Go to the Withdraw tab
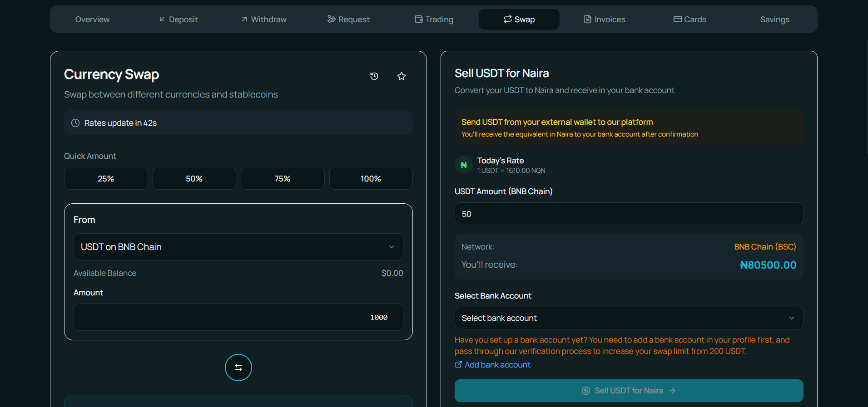 tap(264, 20)
